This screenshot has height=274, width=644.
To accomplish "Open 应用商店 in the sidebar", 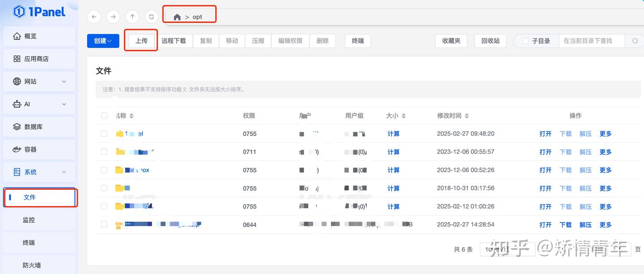I will click(39, 59).
